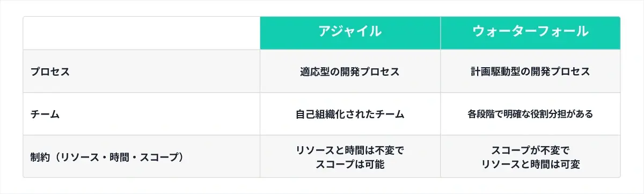644x194 pixels.
Task: Click 開発プロセス in the Waterfall process cell
Action: 561,71
